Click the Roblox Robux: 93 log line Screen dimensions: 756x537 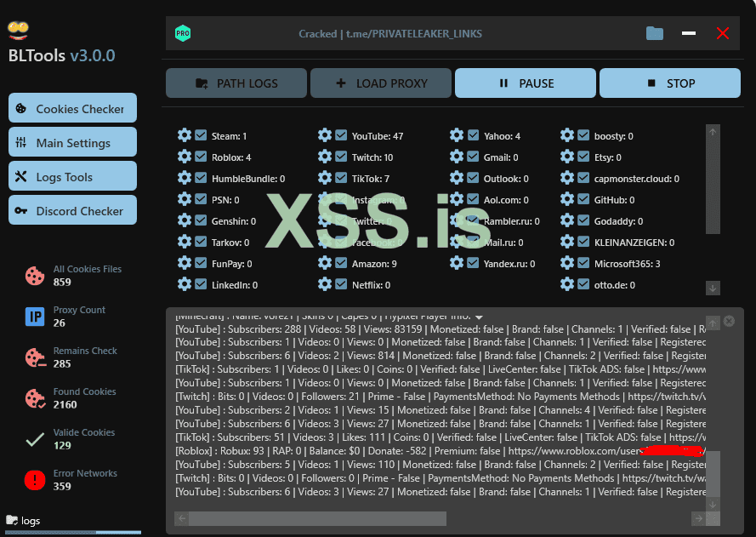tap(440, 451)
